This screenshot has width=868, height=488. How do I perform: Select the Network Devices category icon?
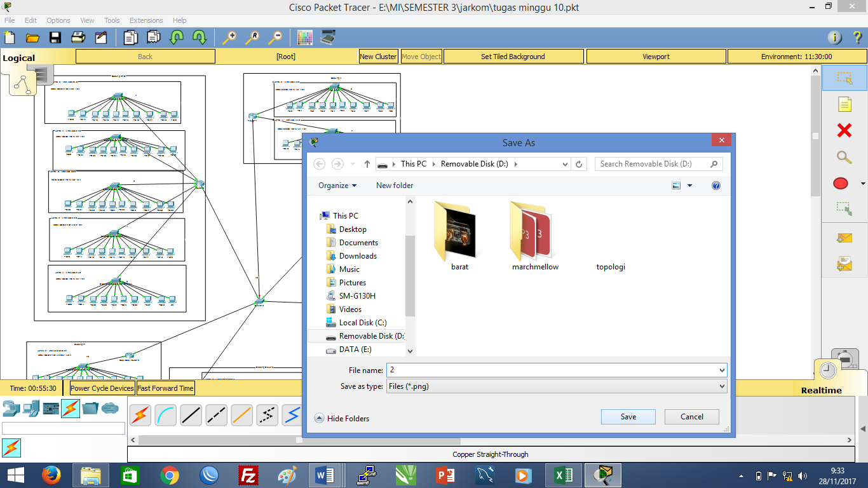[11, 409]
